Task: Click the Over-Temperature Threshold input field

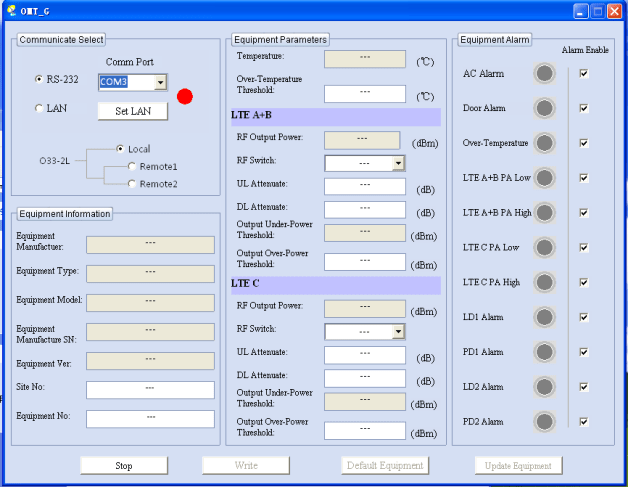Action: click(x=364, y=93)
